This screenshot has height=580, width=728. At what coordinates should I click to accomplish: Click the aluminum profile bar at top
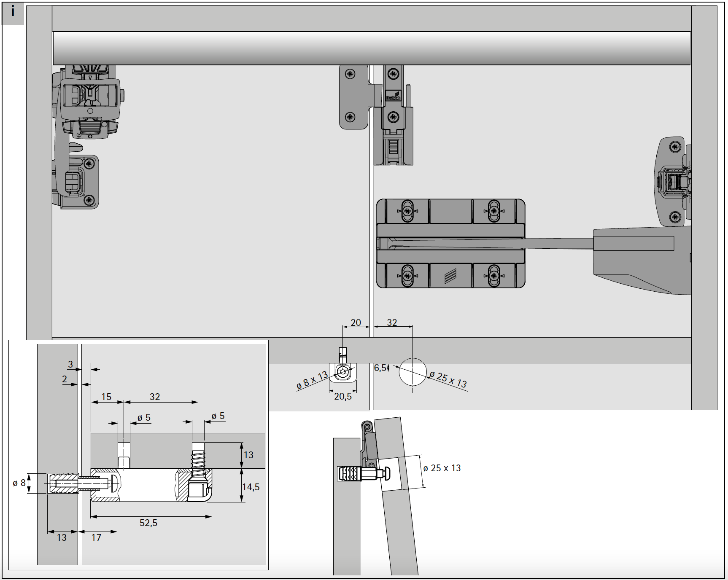(371, 48)
